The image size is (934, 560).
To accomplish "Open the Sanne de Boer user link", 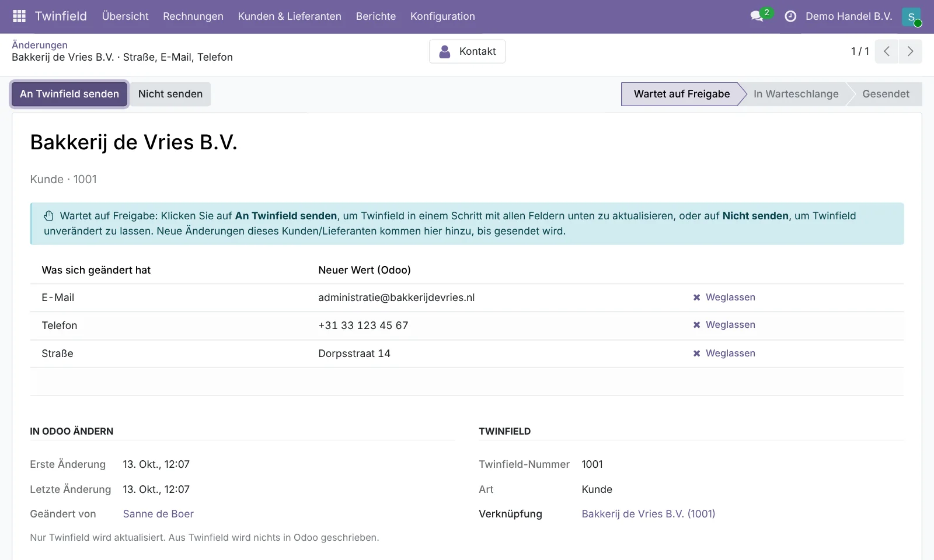I will pos(158,514).
